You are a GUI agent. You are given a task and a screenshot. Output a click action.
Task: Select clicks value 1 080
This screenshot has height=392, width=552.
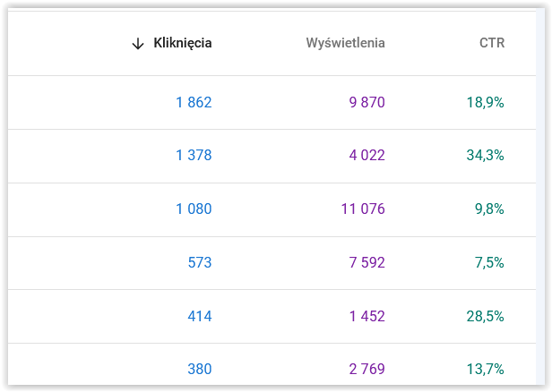coord(194,209)
